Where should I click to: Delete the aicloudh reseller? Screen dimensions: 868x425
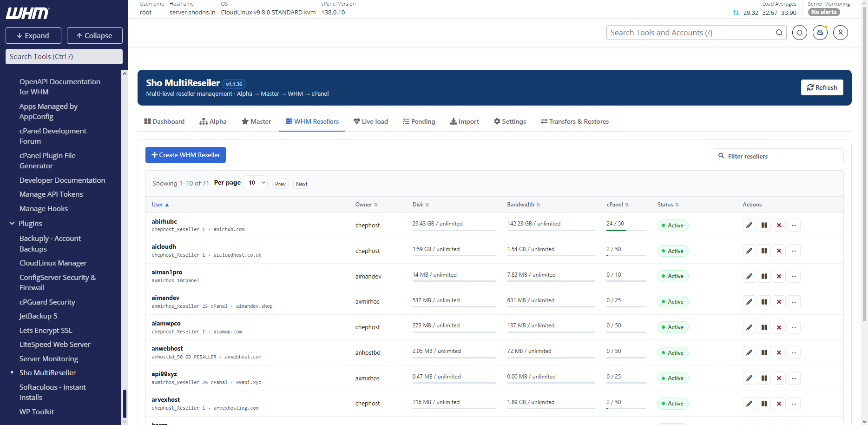[x=779, y=251]
